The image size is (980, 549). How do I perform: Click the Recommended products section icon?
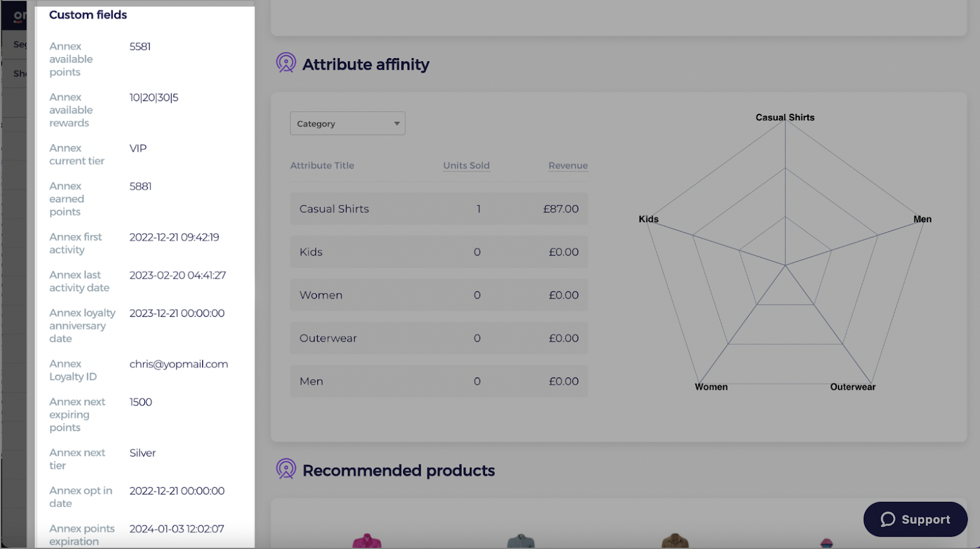(x=285, y=469)
